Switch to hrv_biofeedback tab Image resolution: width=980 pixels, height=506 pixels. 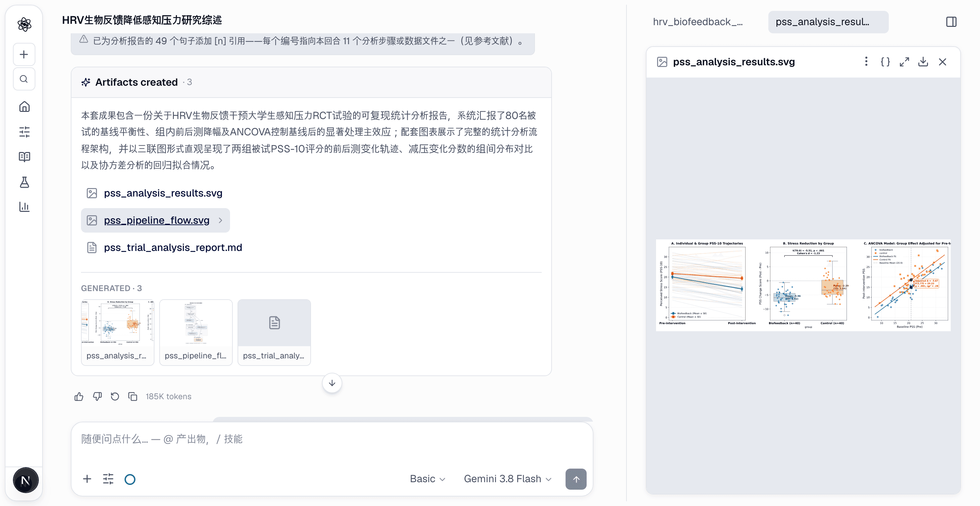[698, 22]
